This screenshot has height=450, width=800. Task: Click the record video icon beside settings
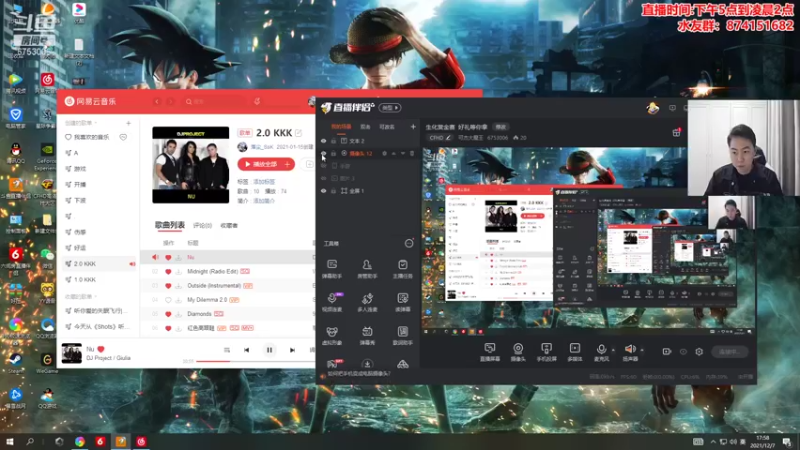tap(667, 352)
